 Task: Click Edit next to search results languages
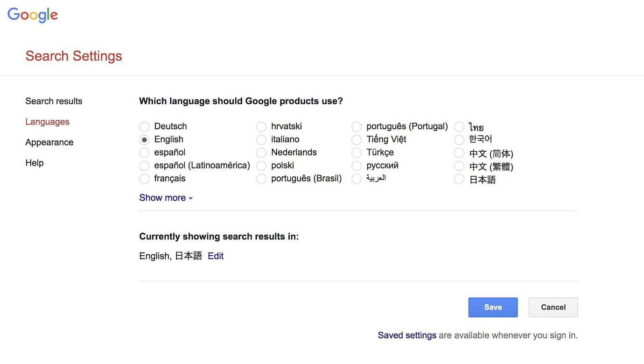coord(216,256)
